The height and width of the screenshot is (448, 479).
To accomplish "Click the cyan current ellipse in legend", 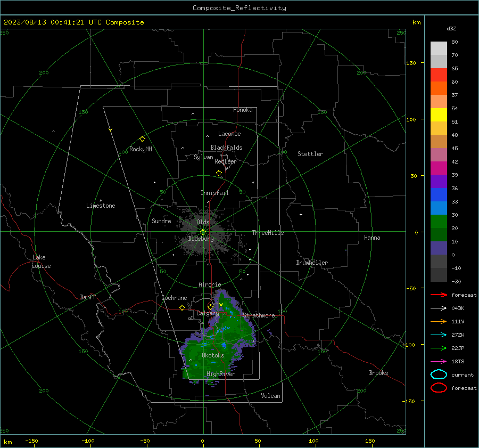I will tap(439, 374).
